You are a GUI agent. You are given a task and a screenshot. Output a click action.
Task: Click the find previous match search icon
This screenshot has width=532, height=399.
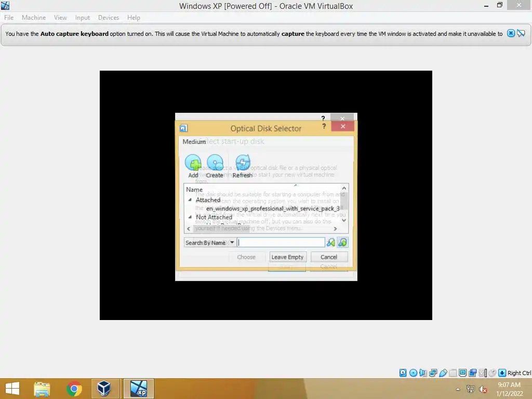coord(330,242)
